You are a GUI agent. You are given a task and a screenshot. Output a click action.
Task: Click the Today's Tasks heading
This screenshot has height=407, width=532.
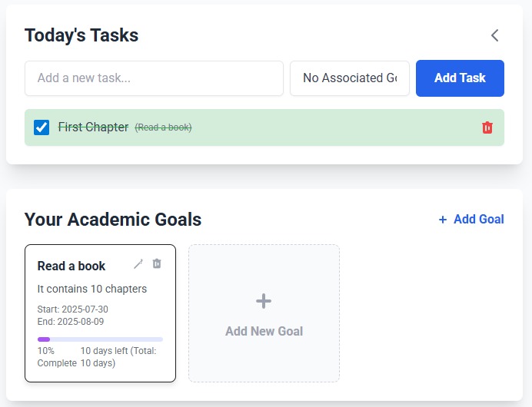point(81,35)
